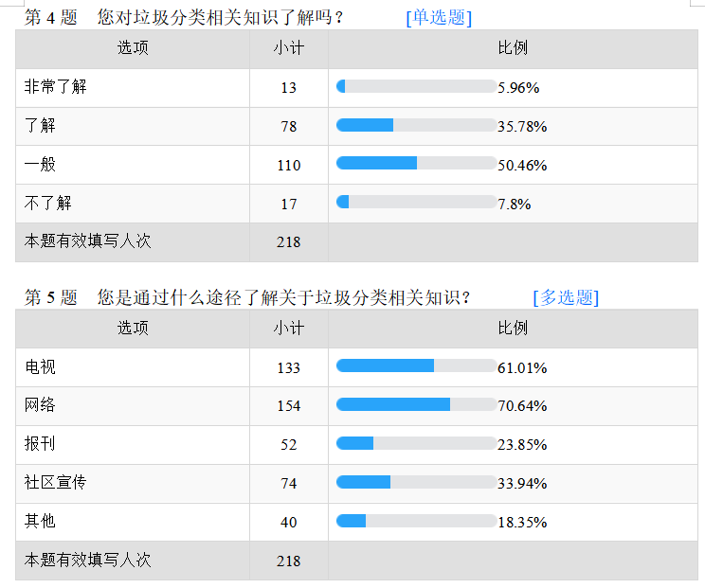Select the 5.96% progress bar for 非常了解
The image size is (705, 588).
(416, 86)
